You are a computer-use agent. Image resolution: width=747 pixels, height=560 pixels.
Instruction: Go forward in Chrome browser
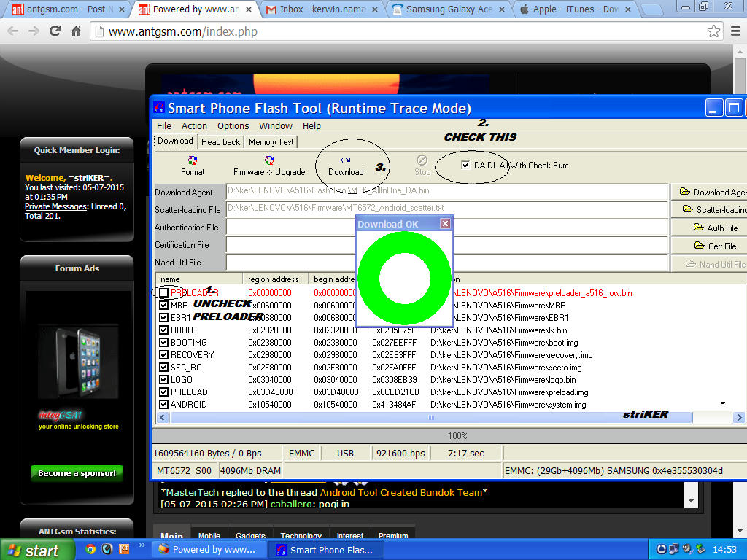[34, 31]
